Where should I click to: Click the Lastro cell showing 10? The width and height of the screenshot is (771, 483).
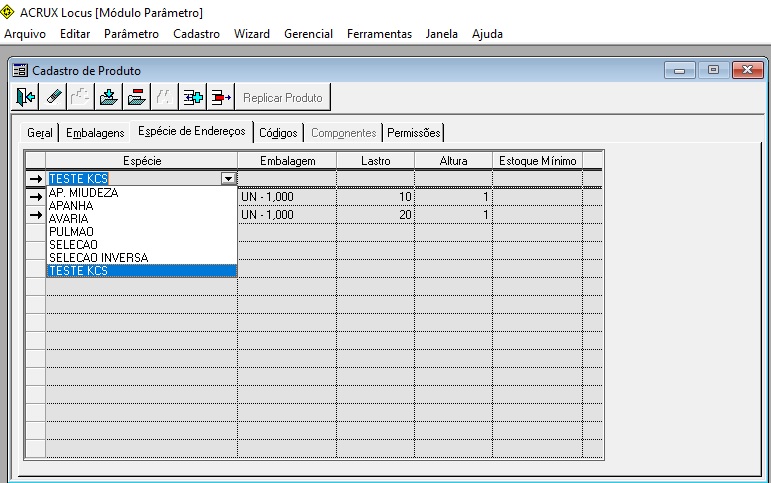pos(376,197)
